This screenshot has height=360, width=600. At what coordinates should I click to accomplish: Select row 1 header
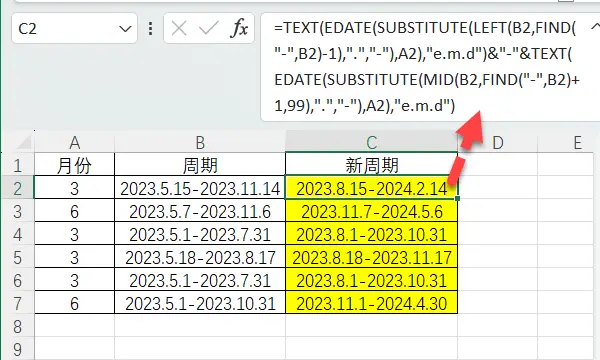click(x=18, y=165)
